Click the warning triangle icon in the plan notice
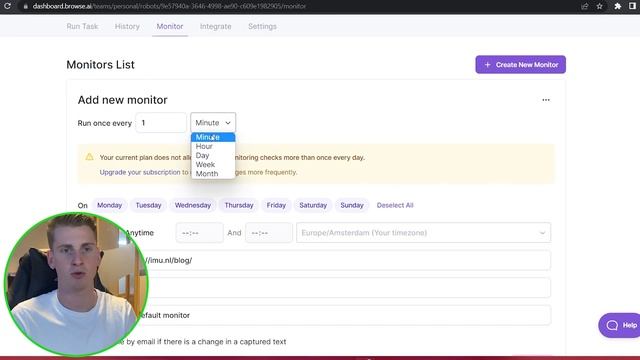Screen dimensions: 640x360 pos(89,157)
